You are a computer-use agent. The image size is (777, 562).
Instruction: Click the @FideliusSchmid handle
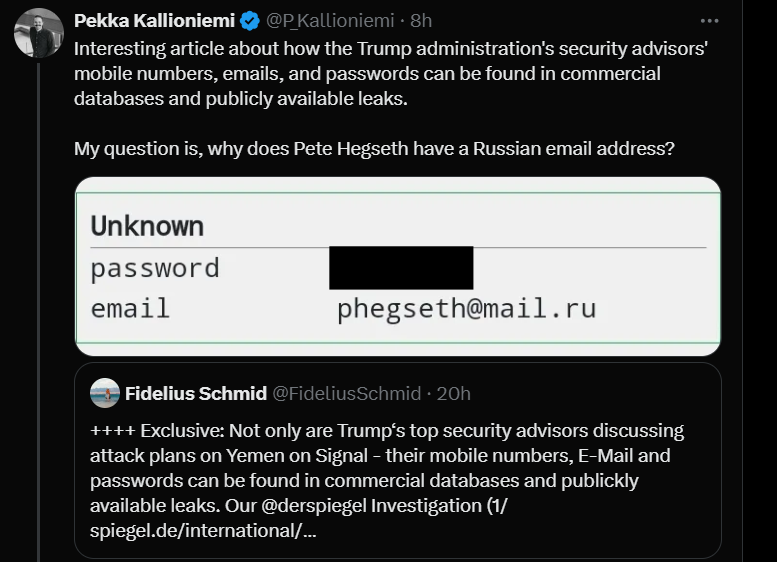[x=347, y=393]
